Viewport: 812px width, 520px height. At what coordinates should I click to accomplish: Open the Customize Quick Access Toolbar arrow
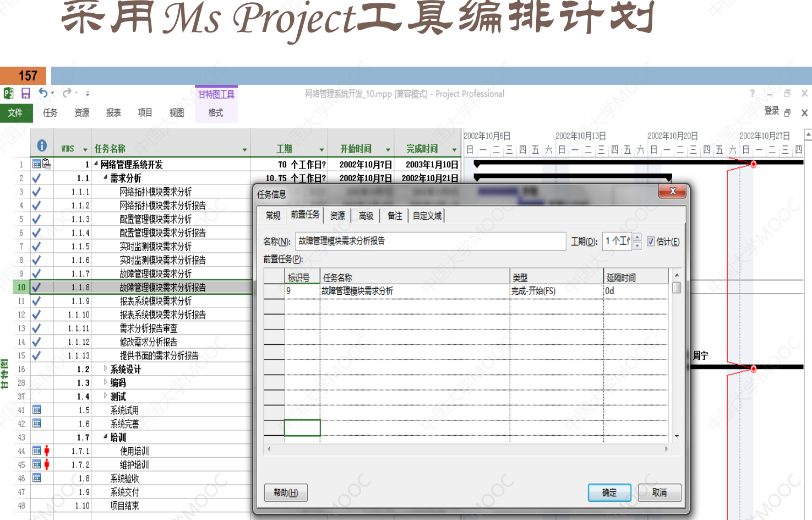click(x=88, y=94)
